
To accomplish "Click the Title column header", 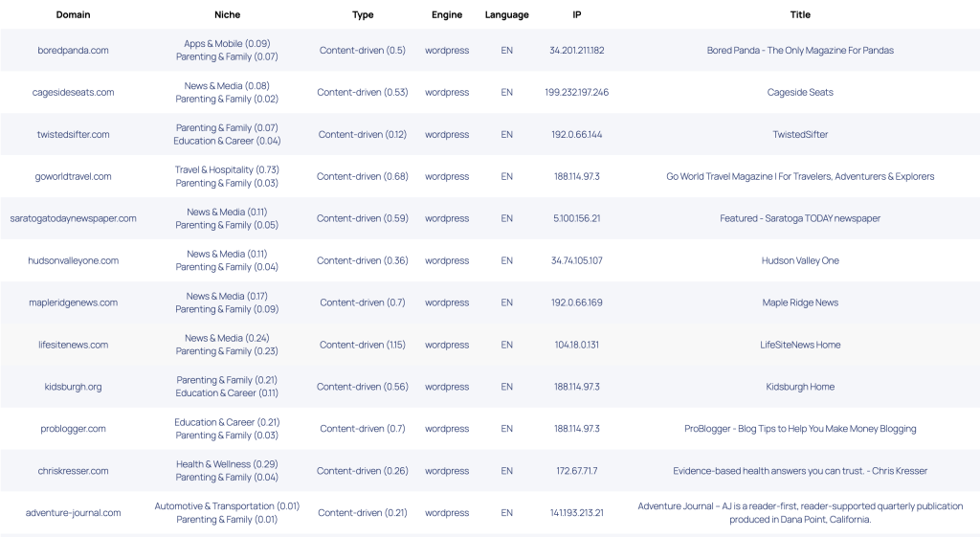I will point(800,14).
